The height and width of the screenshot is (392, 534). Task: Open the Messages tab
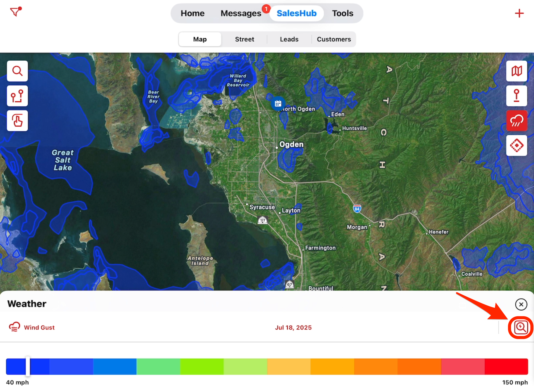click(x=241, y=13)
